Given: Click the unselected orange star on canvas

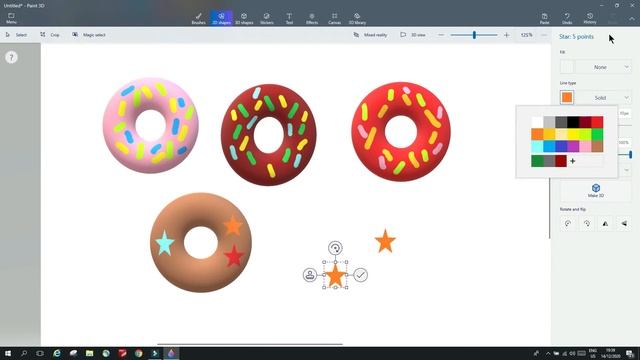Looking at the screenshot, I should tap(385, 241).
